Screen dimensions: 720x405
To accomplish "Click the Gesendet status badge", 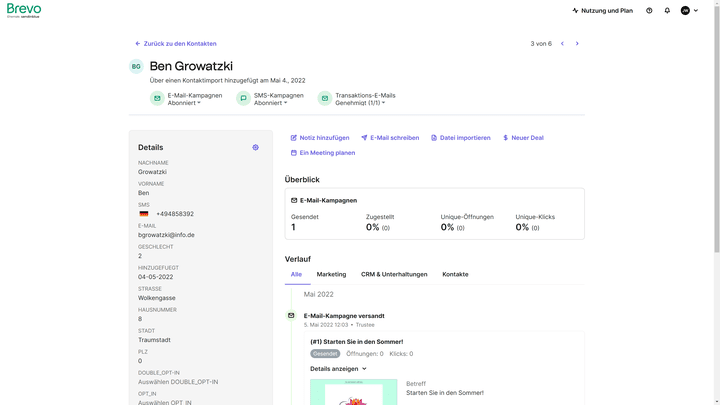I will click(x=325, y=354).
